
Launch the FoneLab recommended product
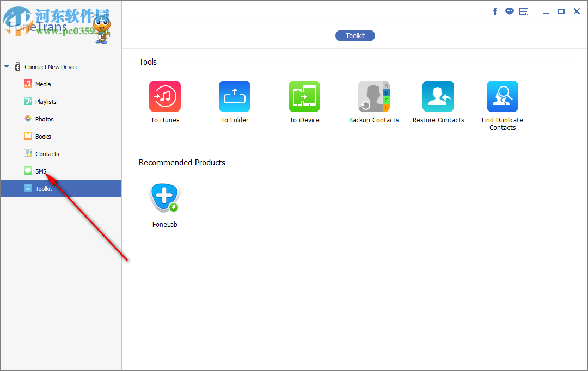tap(165, 197)
